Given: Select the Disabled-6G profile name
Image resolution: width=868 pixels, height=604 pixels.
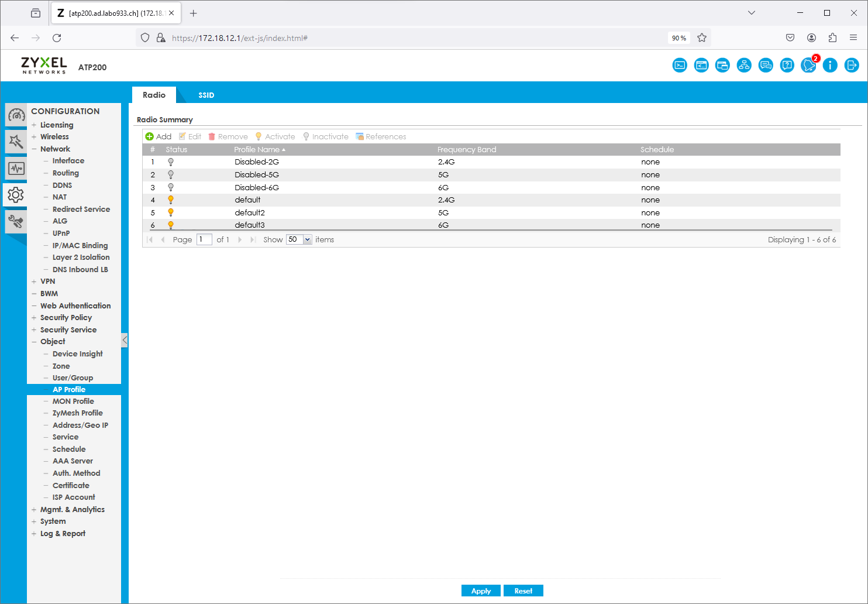Looking at the screenshot, I should coord(257,187).
